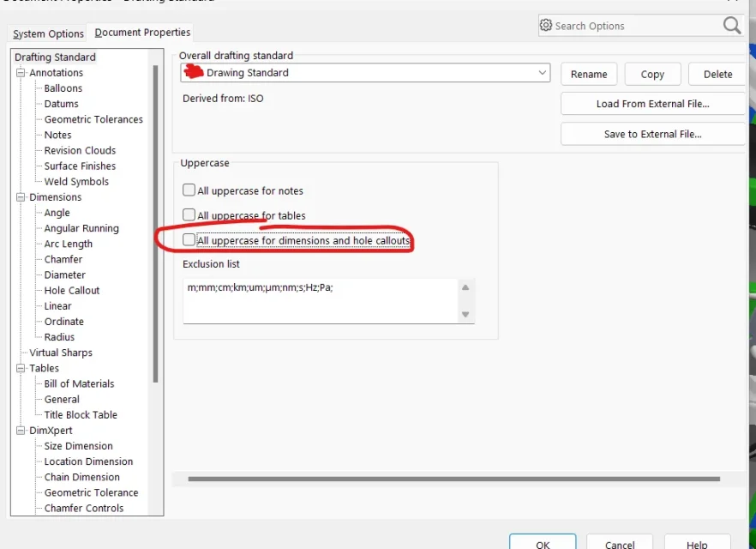Collapse the DimXpert tree node
Image resolution: width=756 pixels, height=549 pixels.
(x=21, y=431)
